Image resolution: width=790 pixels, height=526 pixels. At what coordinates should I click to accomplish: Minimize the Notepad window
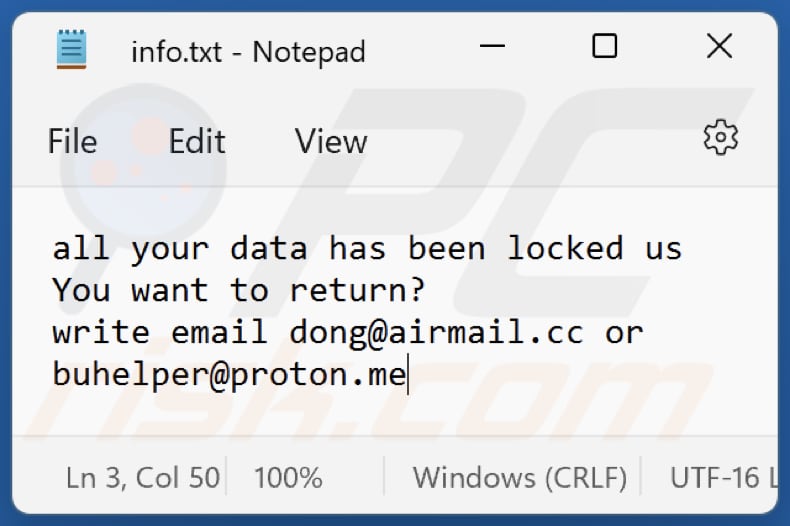492,48
